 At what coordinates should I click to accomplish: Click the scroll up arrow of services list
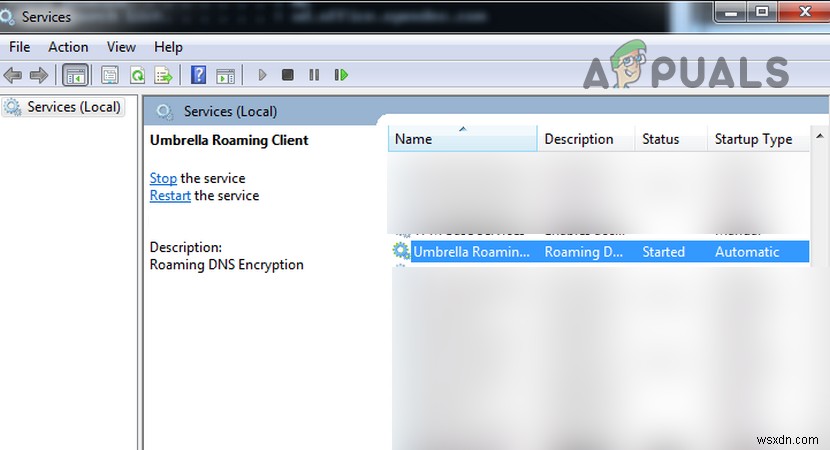819,137
